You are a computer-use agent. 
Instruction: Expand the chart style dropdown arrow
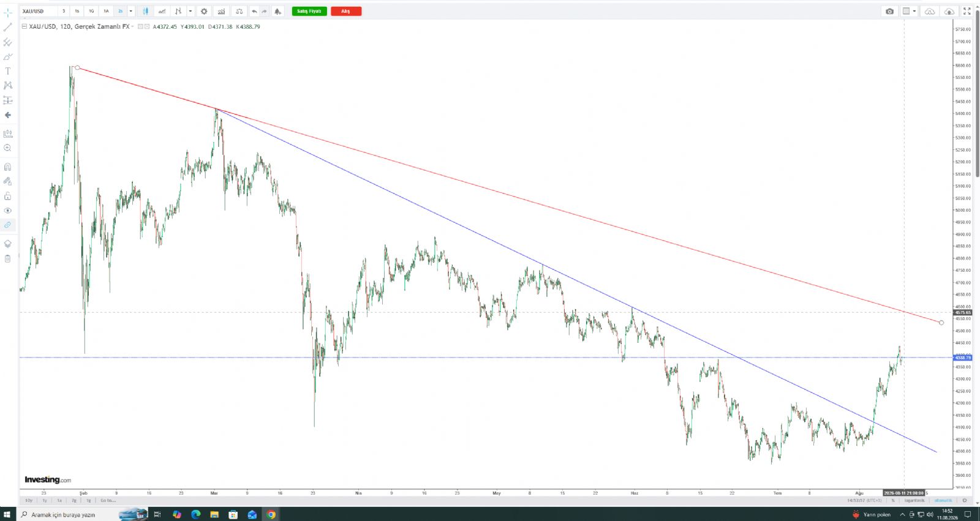point(190,11)
